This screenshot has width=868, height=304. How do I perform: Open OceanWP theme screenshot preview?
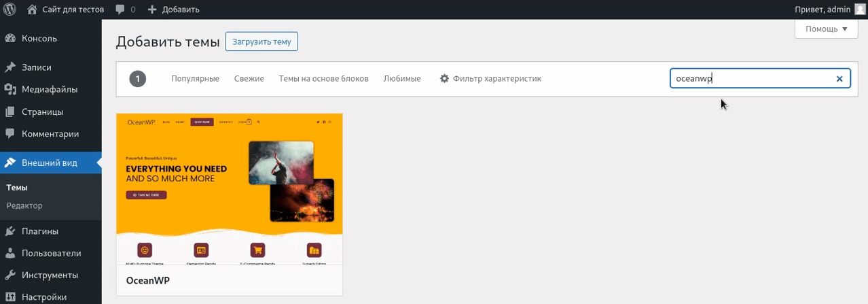(x=230, y=189)
